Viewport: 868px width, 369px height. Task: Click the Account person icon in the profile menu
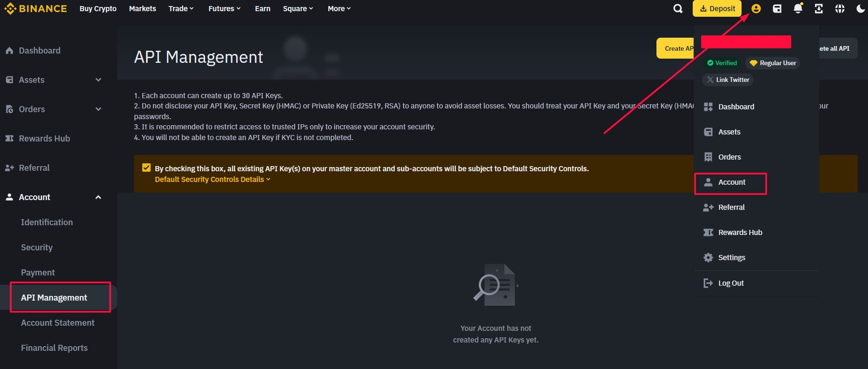(x=708, y=182)
